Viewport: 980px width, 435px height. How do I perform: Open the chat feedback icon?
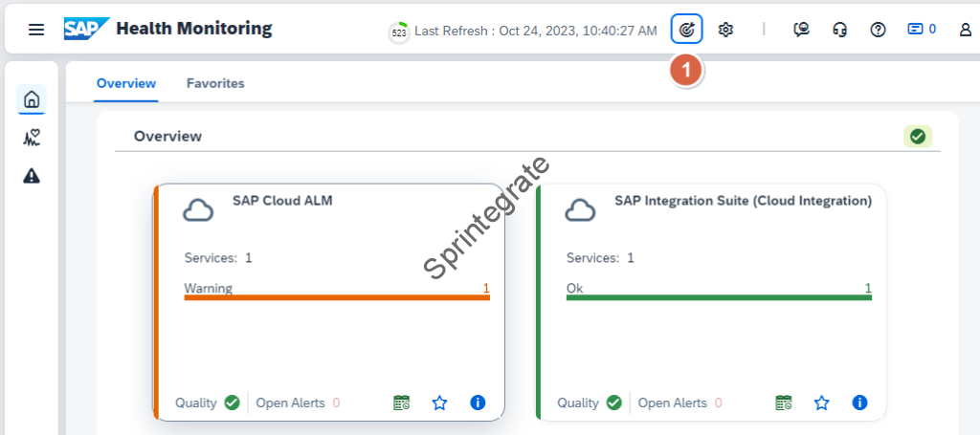[x=802, y=30]
